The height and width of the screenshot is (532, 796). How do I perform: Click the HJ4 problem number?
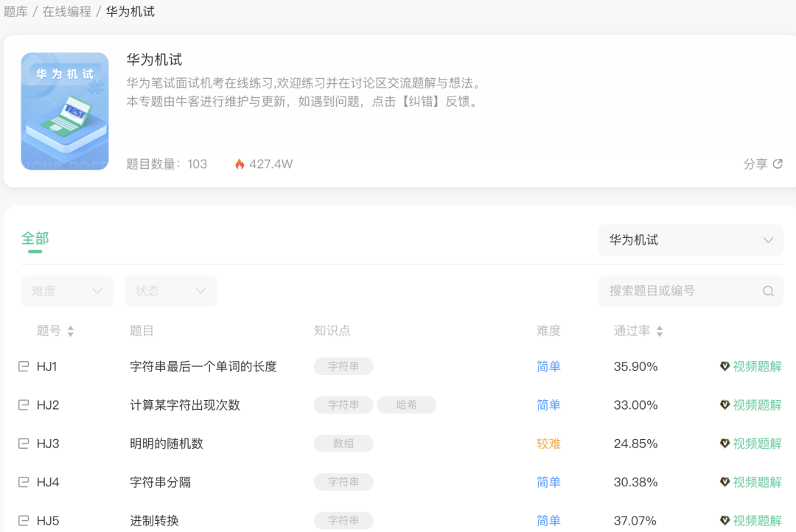click(48, 482)
